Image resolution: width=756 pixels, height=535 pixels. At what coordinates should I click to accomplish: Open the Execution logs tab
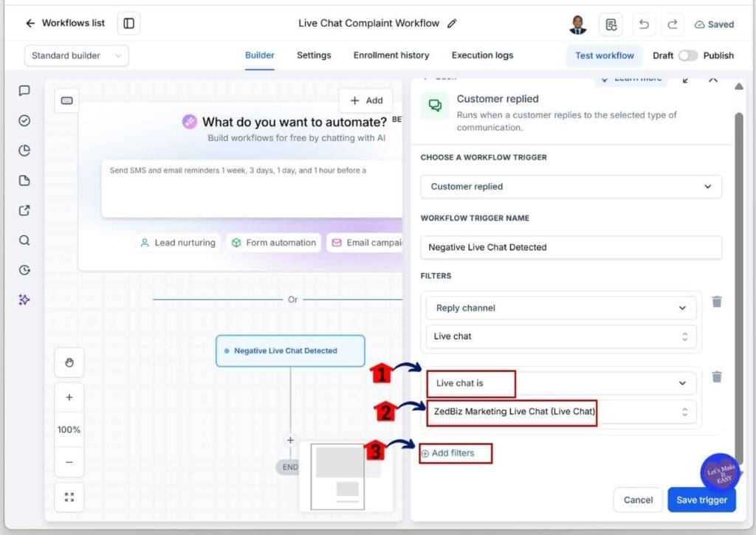482,55
